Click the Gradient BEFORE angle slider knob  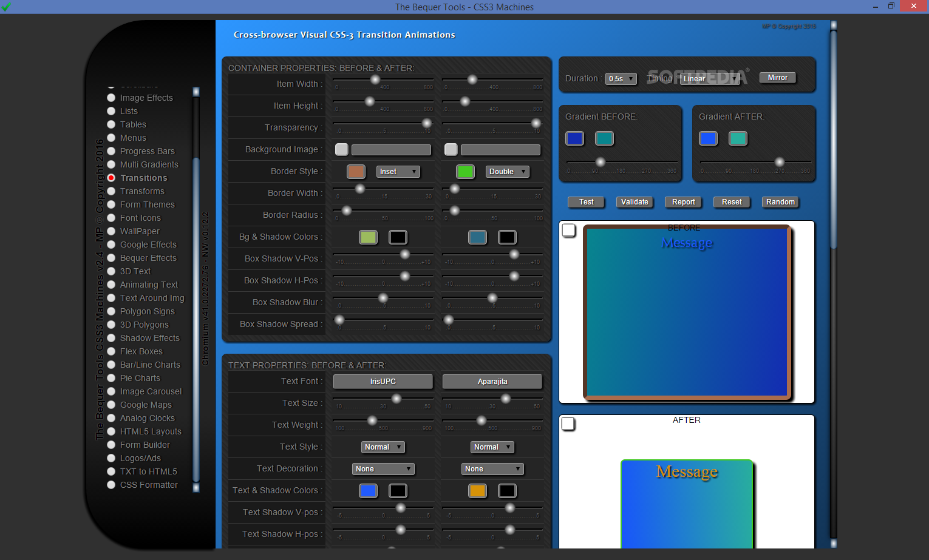click(601, 162)
